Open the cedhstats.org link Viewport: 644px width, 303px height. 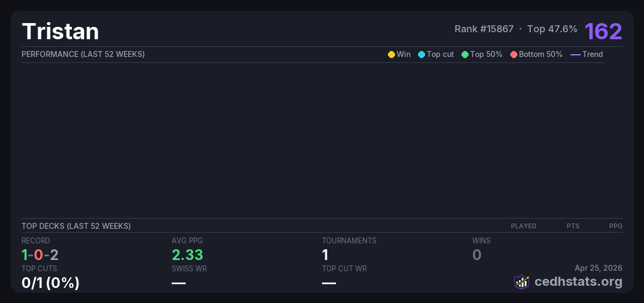570,282
